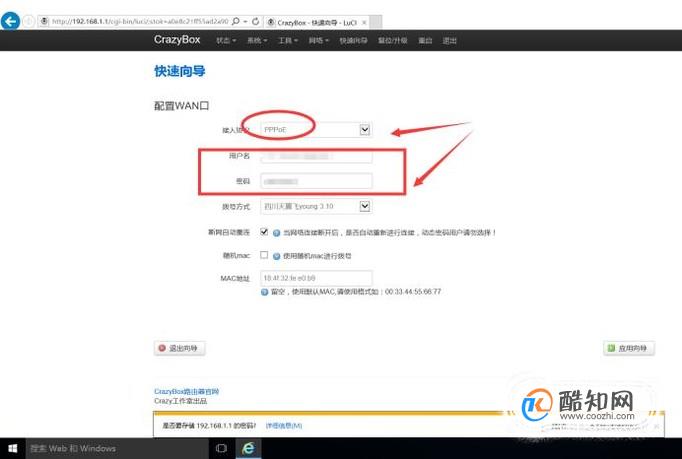
Task: Click the 退出向导 button
Action: coord(179,348)
